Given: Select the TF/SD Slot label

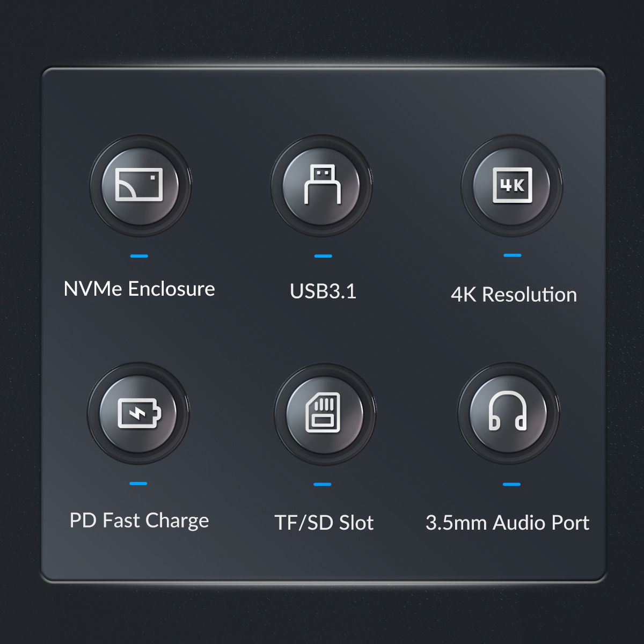Looking at the screenshot, I should [x=324, y=523].
